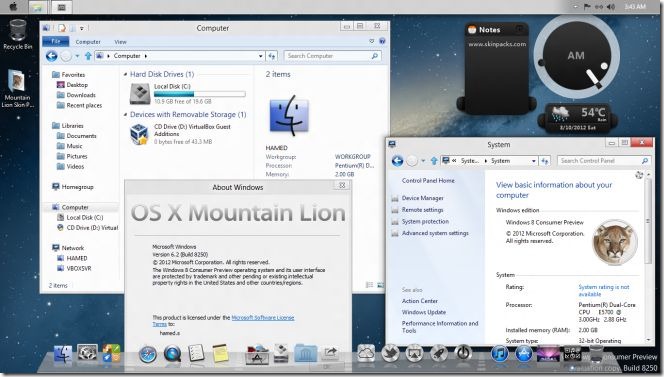
Task: Select Documents library in navigation pane
Action: 77,136
